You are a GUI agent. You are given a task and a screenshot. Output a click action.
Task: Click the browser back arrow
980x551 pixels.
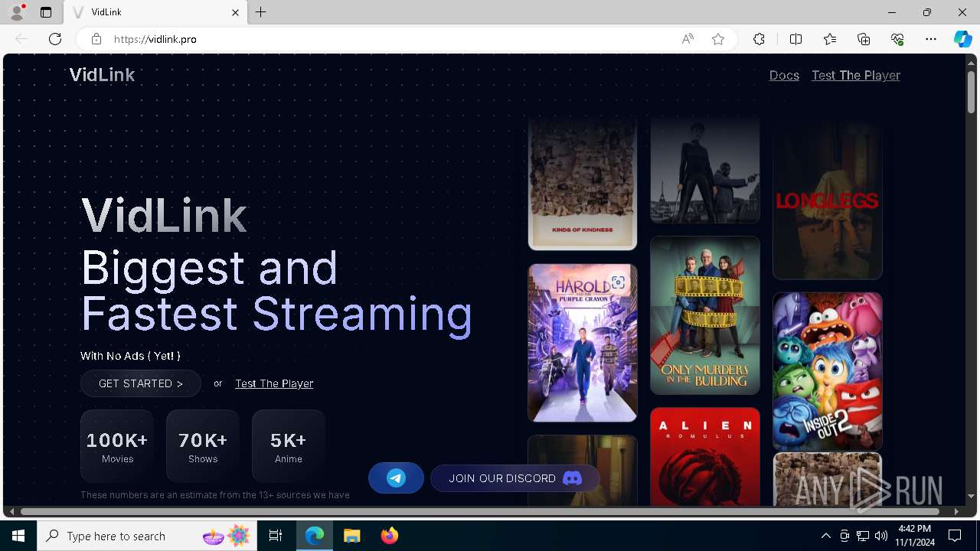coord(21,39)
